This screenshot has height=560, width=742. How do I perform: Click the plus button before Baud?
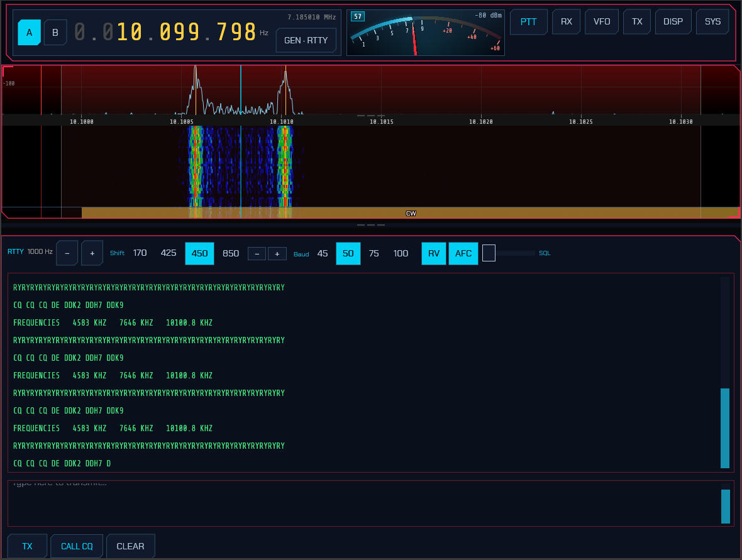pyautogui.click(x=277, y=254)
